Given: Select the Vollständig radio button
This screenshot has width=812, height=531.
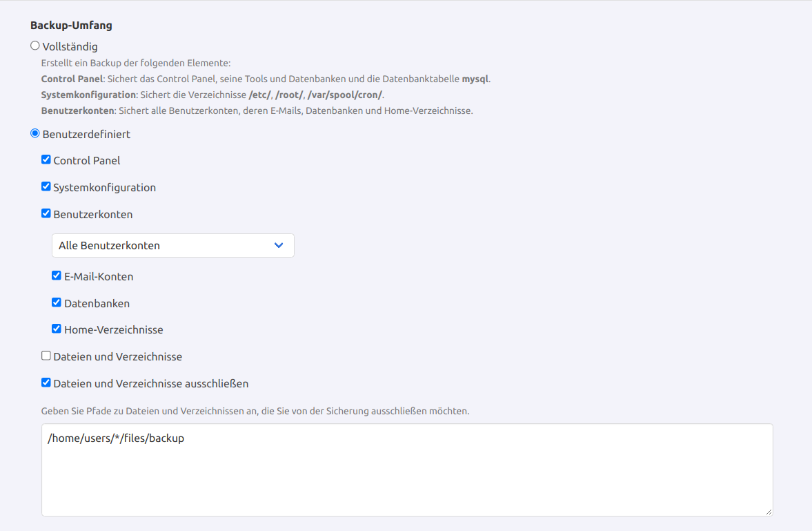Looking at the screenshot, I should (x=35, y=46).
